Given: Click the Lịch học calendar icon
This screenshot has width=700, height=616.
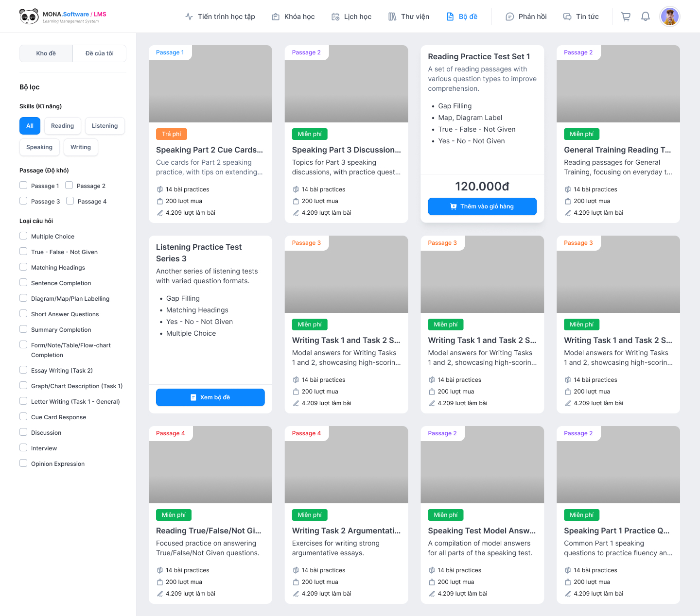Looking at the screenshot, I should (x=335, y=17).
